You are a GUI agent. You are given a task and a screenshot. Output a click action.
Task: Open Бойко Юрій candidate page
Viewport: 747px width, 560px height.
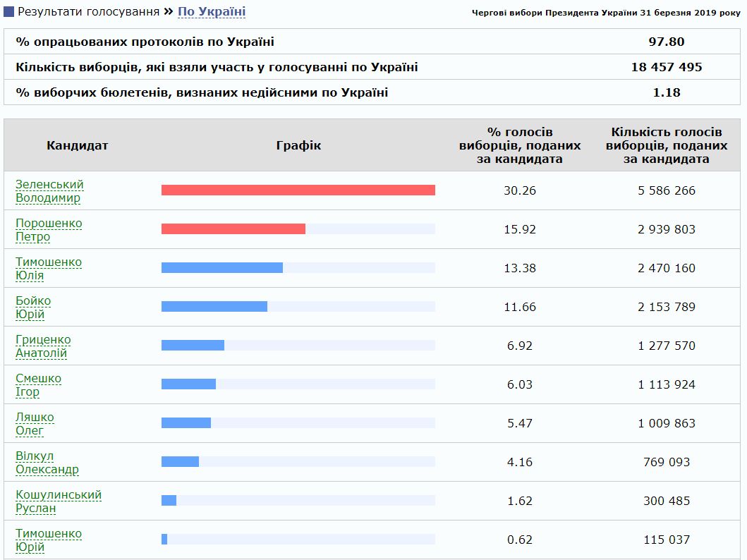[x=33, y=308]
